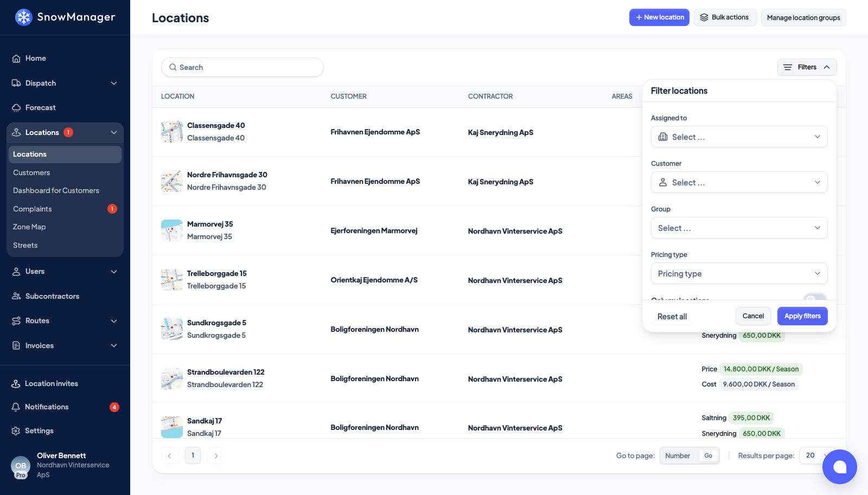Open Sundkrogsgade 5 map thumbnail
The height and width of the screenshot is (495, 868).
tap(172, 329)
